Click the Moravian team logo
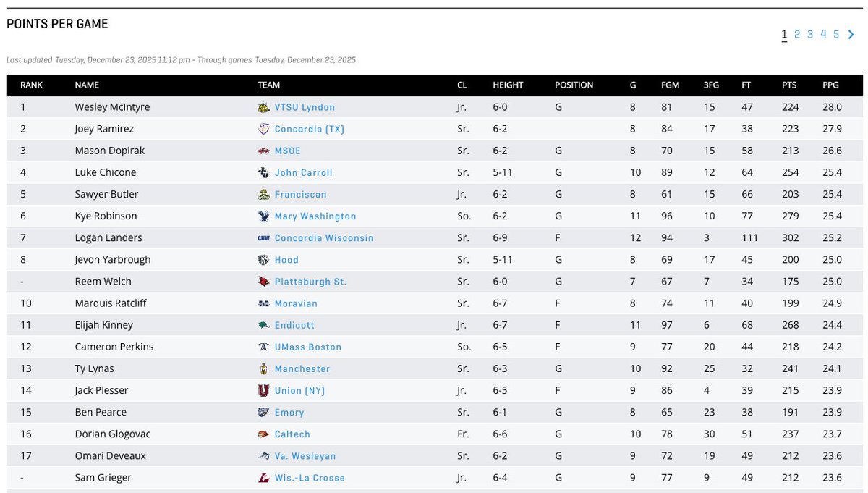This screenshot has height=493, width=868. coord(263,303)
